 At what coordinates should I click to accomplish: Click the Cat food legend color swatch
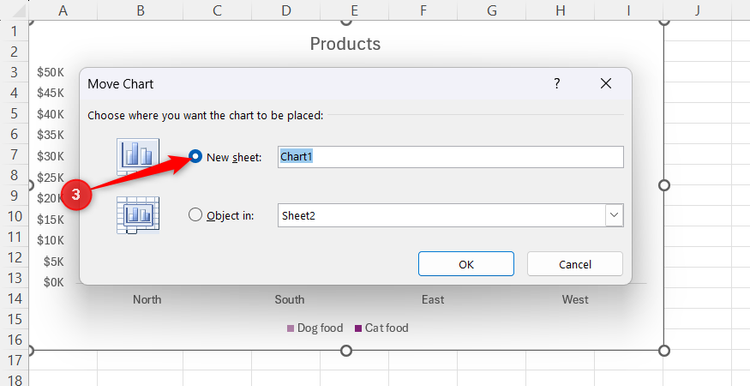pos(358,328)
